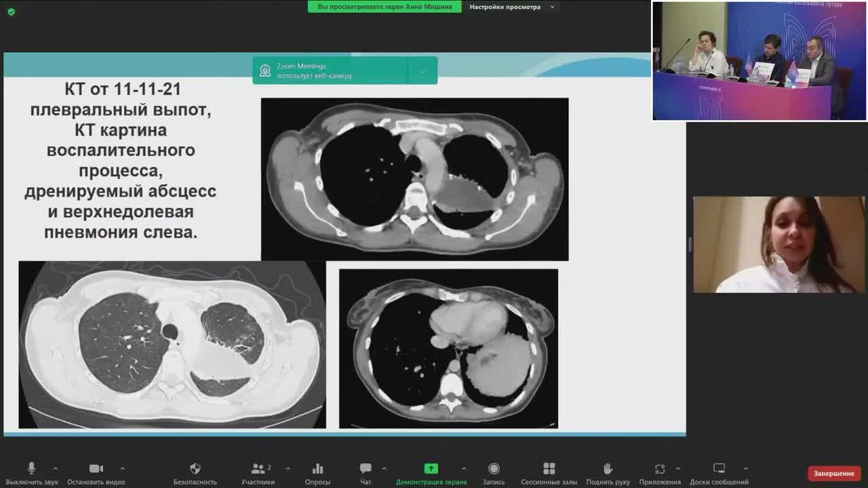This screenshot has width=868, height=488.
Task: Open the Polls icon
Action: 317,469
